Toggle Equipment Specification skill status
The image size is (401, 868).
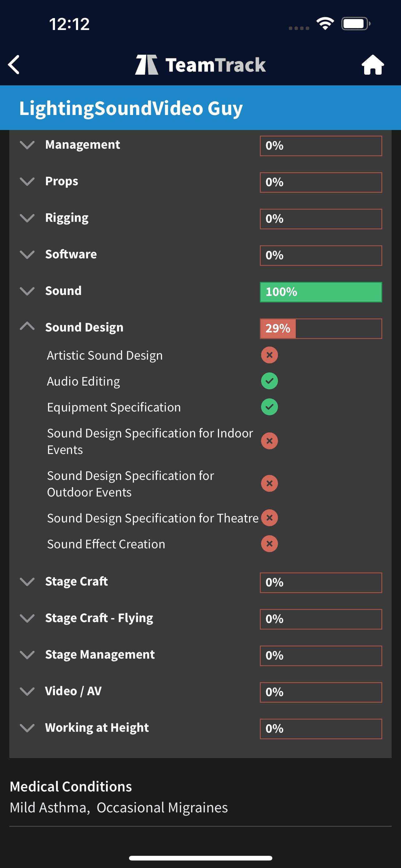[269, 407]
